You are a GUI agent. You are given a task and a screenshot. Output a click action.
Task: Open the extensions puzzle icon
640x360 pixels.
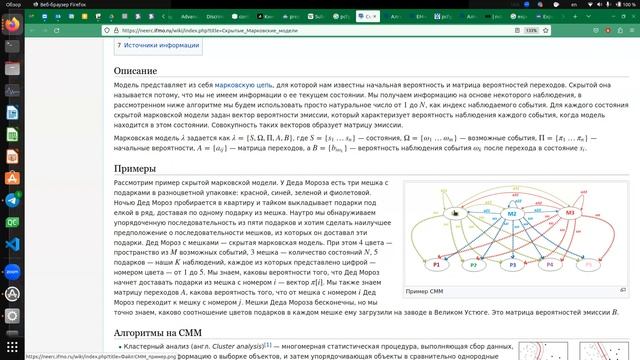pos(620,30)
